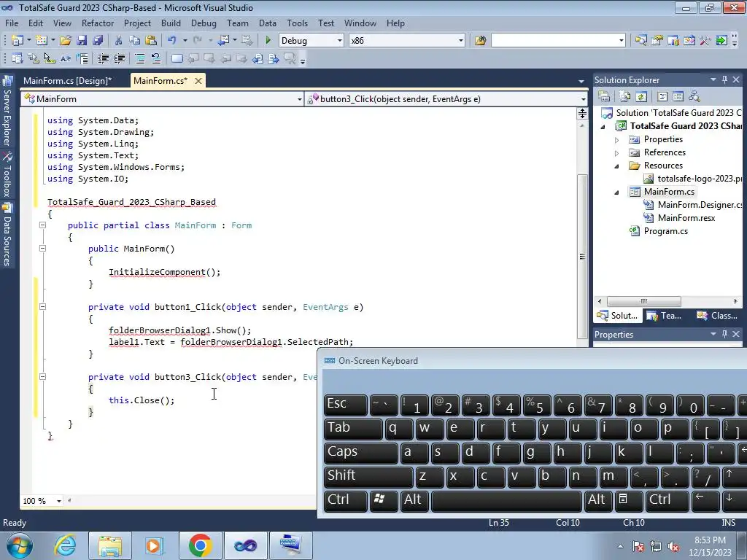Select Program.cs in Solution Explorer
Image resolution: width=747 pixels, height=560 pixels.
point(665,231)
